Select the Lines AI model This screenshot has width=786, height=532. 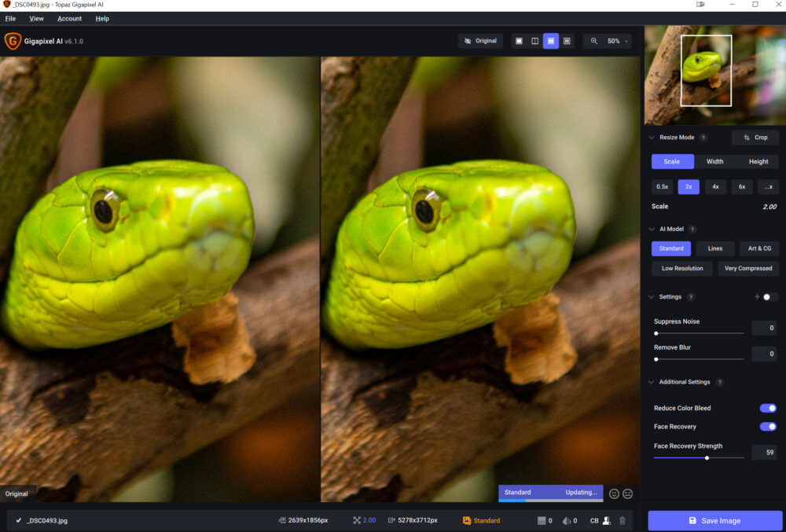click(715, 248)
